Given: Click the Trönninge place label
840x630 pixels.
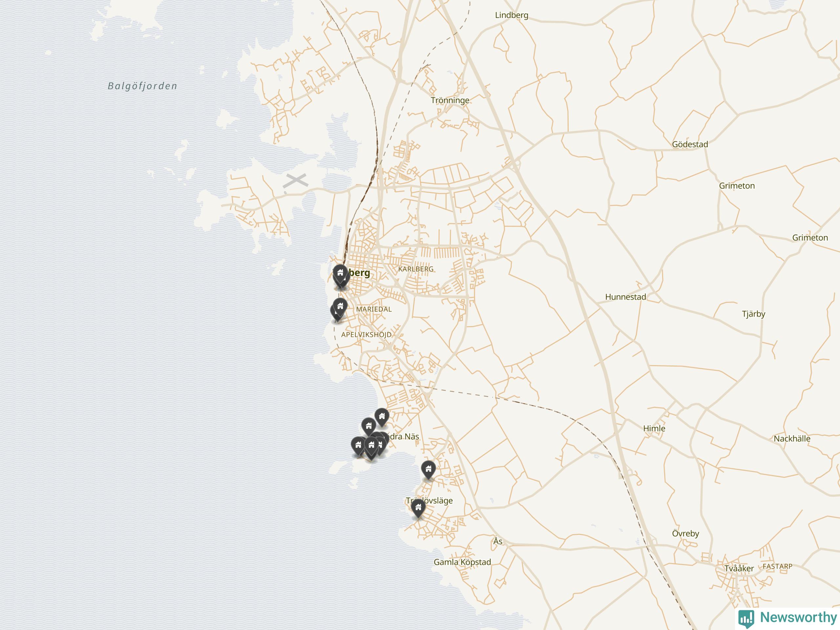Looking at the screenshot, I should tap(450, 101).
